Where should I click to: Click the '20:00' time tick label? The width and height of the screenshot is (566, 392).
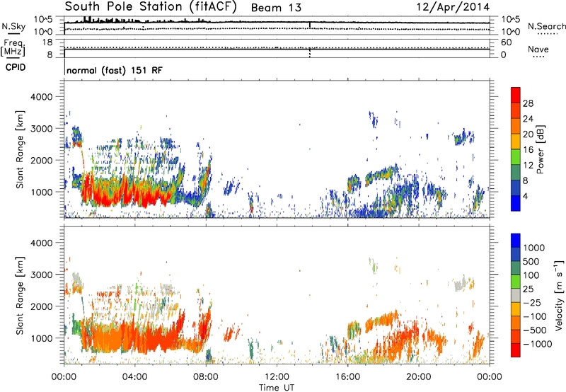(419, 377)
